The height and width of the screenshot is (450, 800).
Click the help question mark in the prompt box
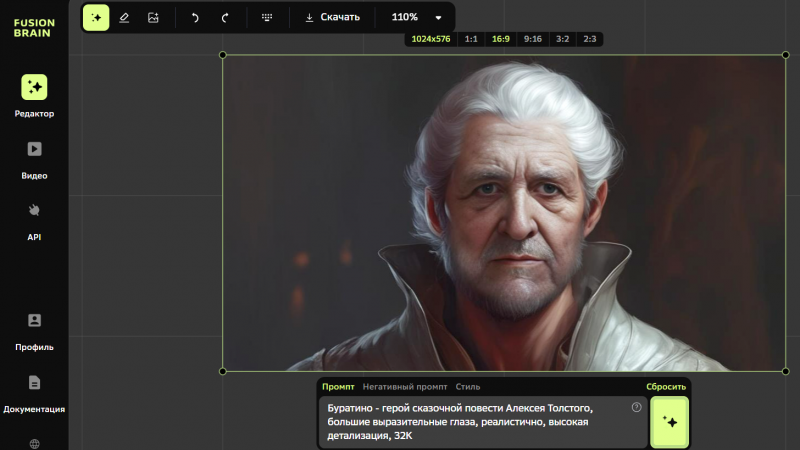coord(636,407)
